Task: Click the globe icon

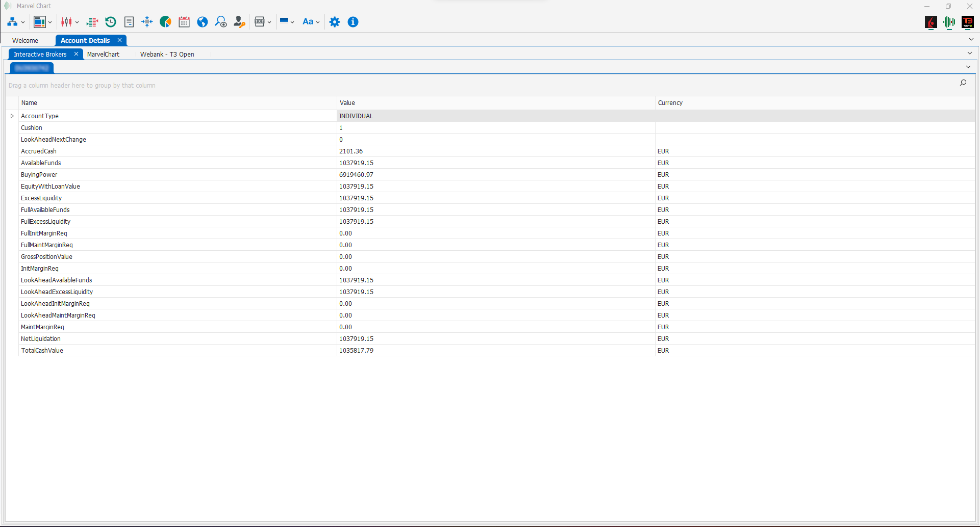Action: click(x=203, y=22)
